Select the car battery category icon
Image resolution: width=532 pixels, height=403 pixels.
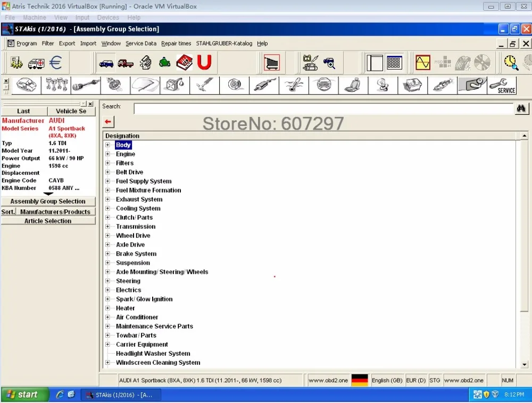[413, 85]
